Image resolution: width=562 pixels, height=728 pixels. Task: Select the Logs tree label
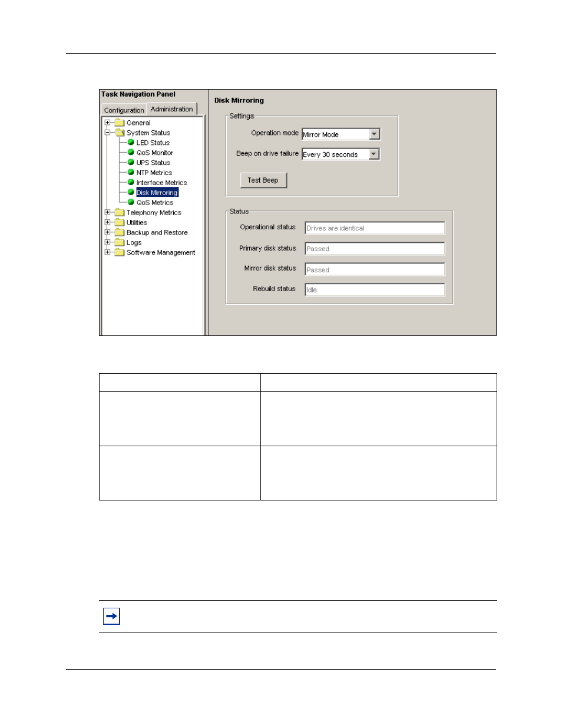134,243
